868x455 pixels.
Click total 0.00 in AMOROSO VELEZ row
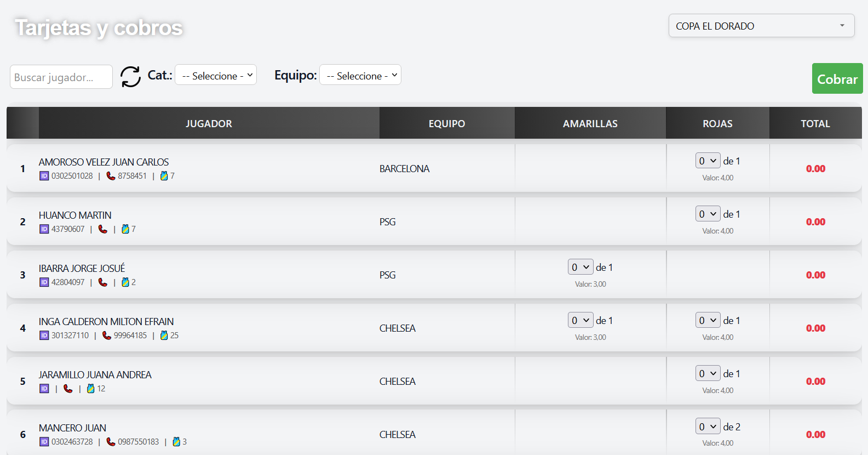815,169
